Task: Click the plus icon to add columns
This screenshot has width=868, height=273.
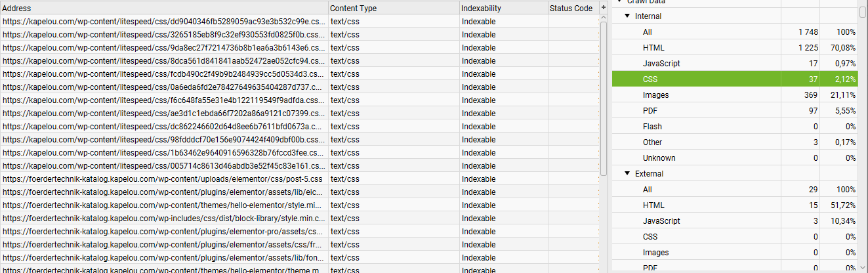Action: point(604,8)
